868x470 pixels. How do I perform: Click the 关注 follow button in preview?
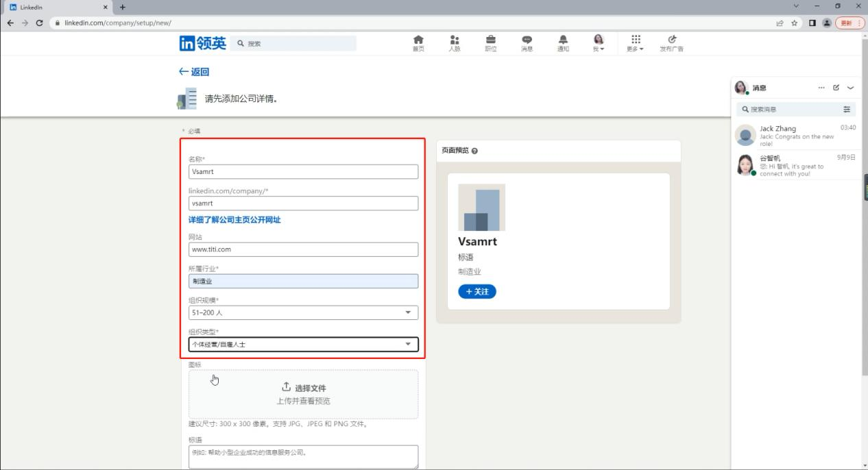click(477, 292)
